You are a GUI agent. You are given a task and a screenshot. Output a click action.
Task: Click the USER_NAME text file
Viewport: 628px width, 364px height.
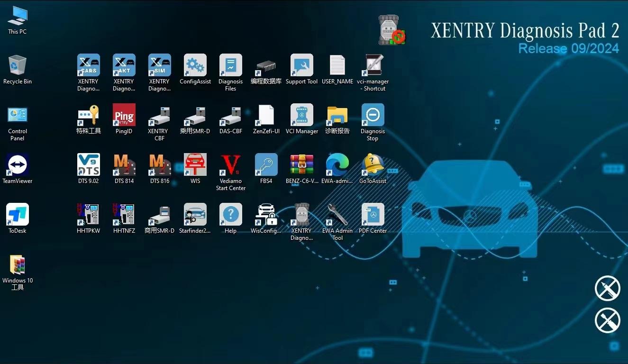[337, 65]
